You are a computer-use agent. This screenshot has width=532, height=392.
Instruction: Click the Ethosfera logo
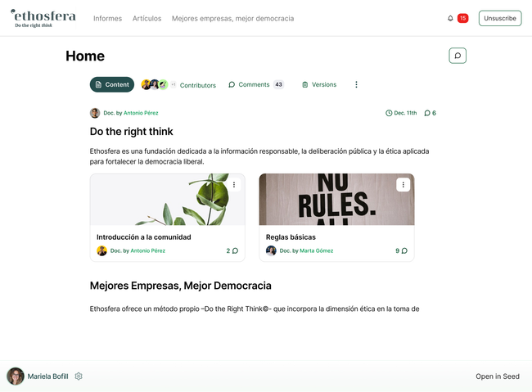point(43,18)
